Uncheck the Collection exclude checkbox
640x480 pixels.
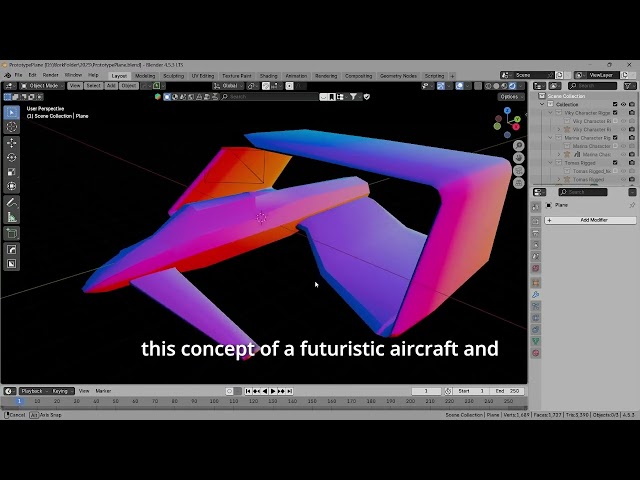point(615,104)
